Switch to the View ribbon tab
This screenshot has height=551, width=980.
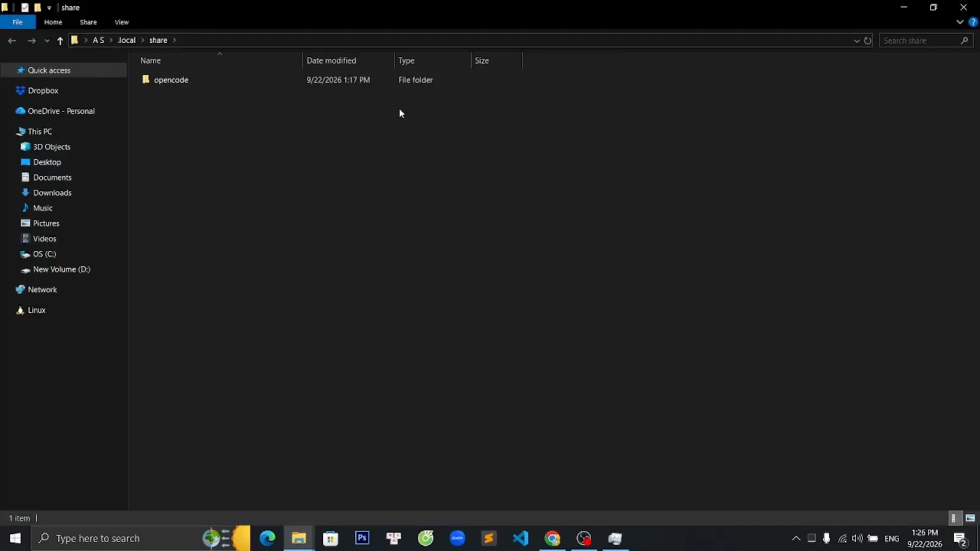click(121, 22)
